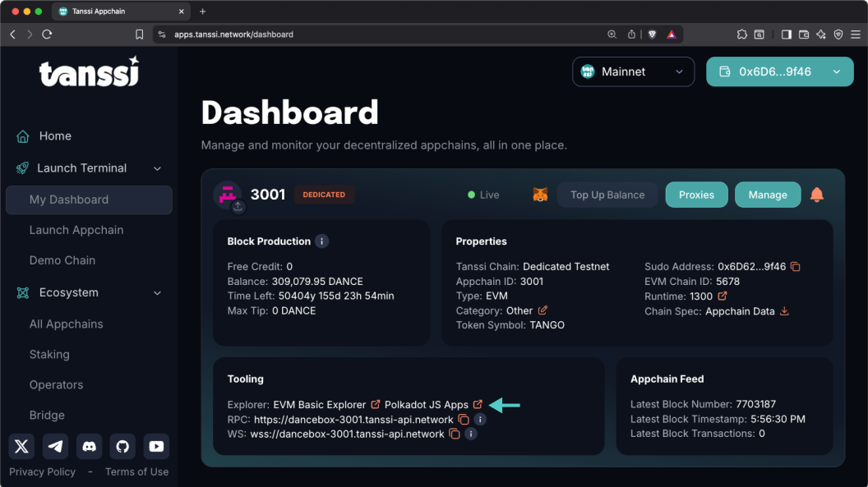Screen dimensions: 868x487
Task: Open the Discord social link
Action: point(89,446)
